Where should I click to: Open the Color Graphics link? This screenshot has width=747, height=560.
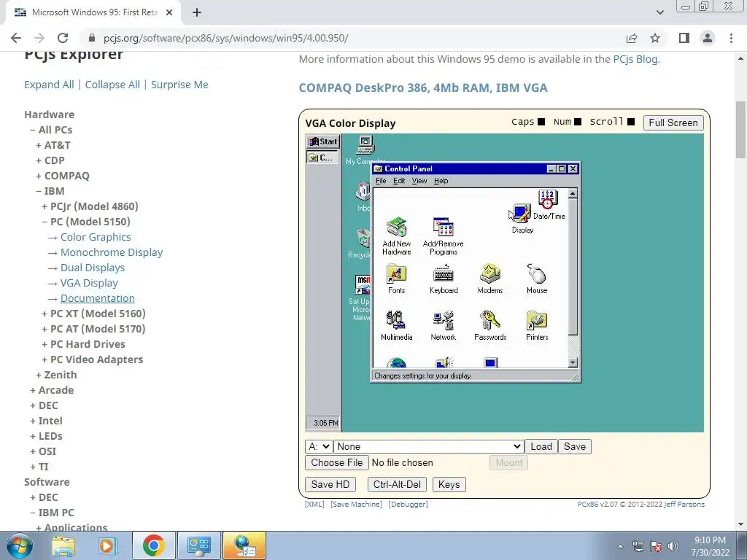(x=96, y=237)
